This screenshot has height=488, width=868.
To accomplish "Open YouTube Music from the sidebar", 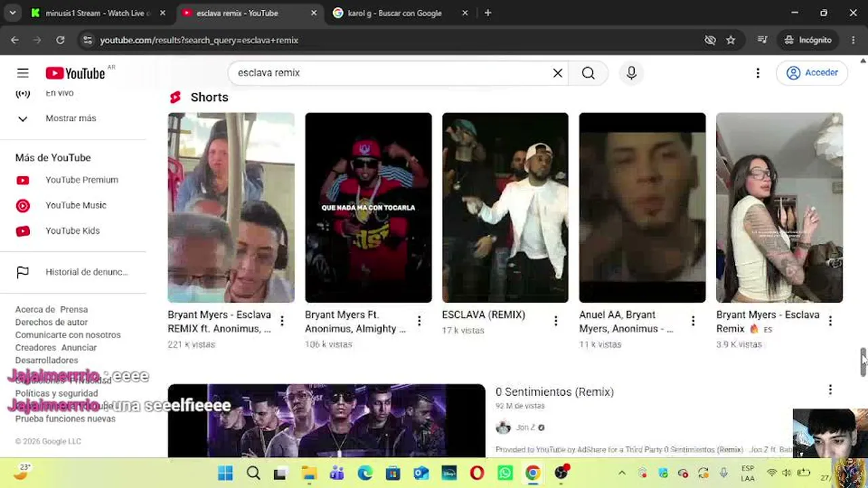I will 73,205.
